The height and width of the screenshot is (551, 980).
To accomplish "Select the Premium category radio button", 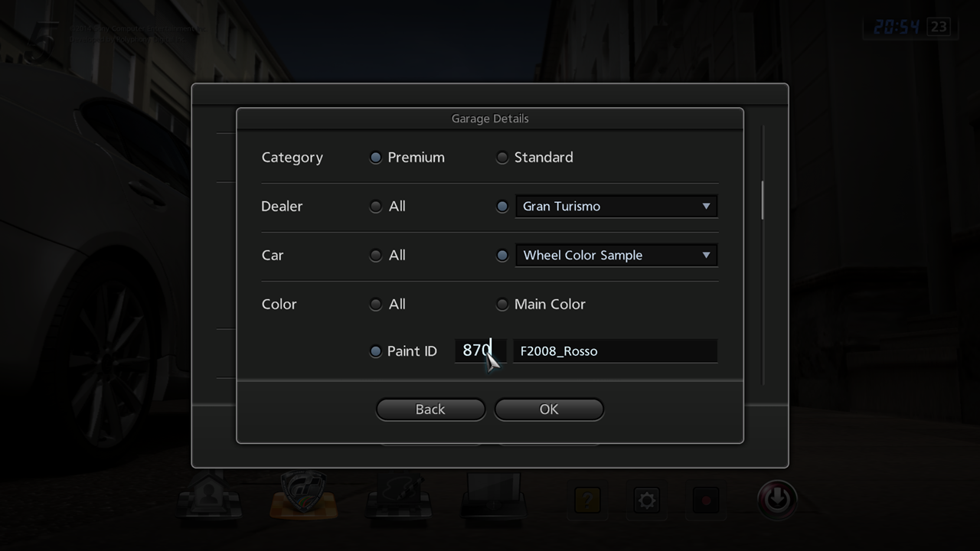I will coord(375,158).
